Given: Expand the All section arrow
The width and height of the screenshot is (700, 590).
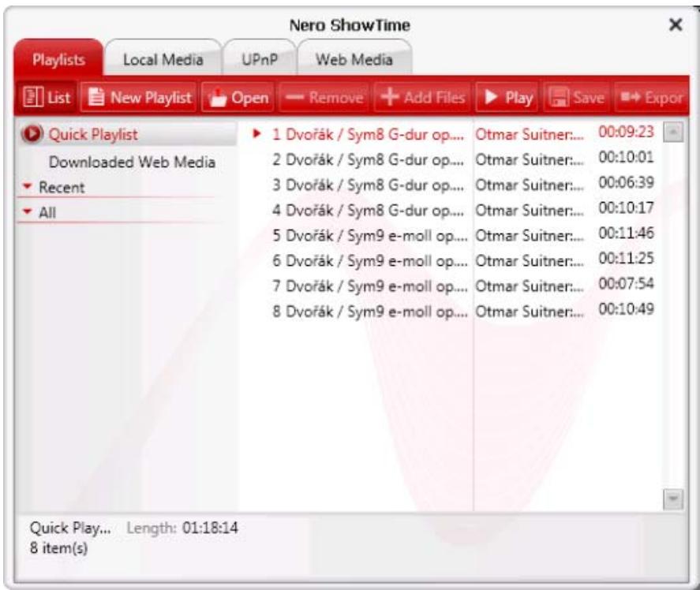Looking at the screenshot, I should click(28, 211).
